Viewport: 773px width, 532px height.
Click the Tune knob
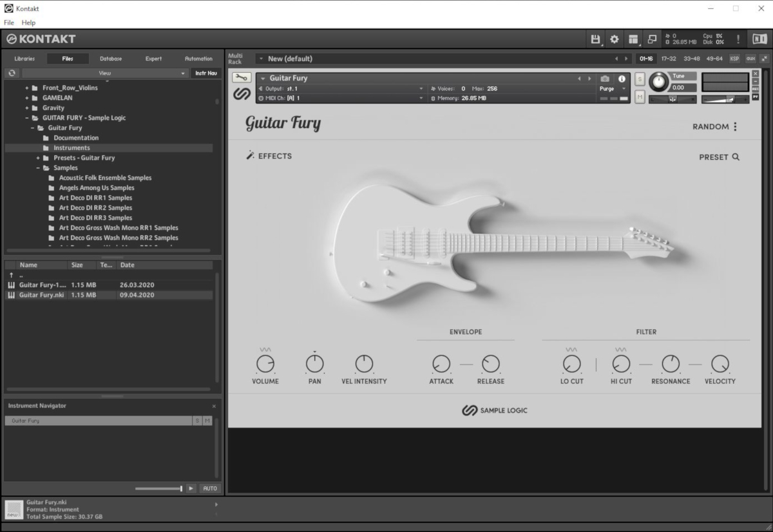[659, 82]
